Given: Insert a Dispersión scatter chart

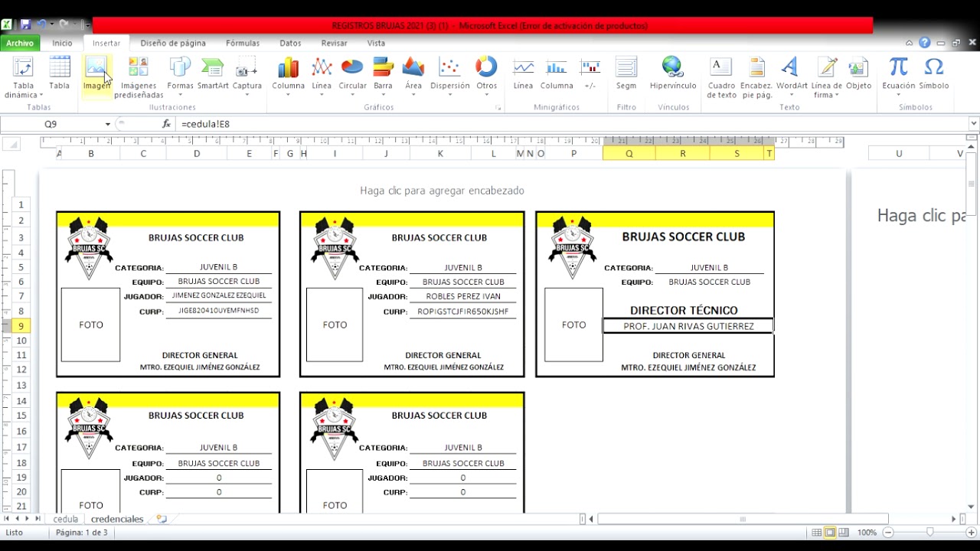Looking at the screenshot, I should tap(450, 78).
